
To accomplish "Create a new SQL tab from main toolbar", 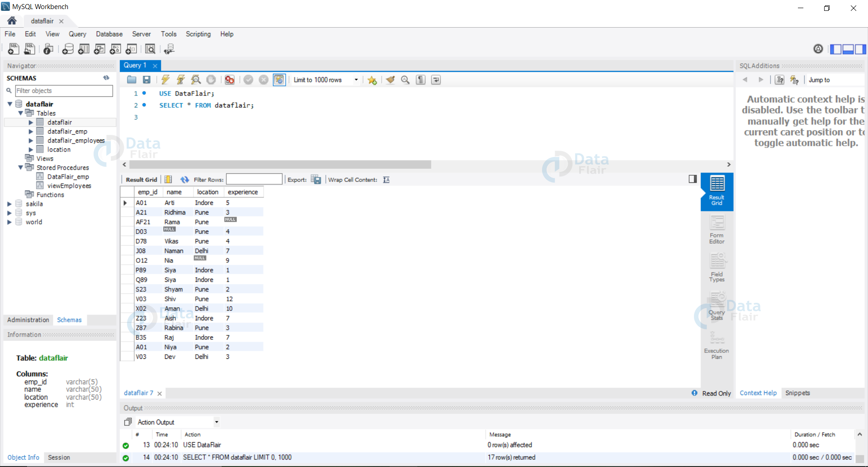I will [x=14, y=49].
